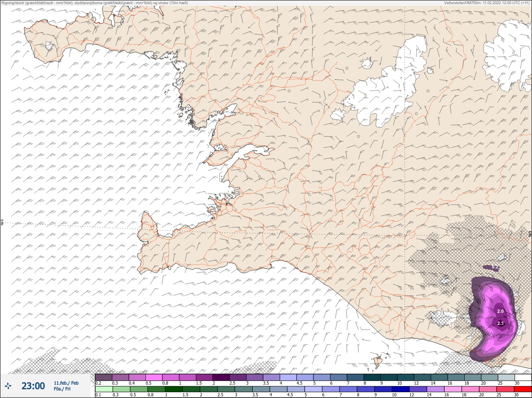Viewport: 532px width, 398px height.
Task: Pick the dark purple 2 snow legend swatch
Action: (x=222, y=378)
